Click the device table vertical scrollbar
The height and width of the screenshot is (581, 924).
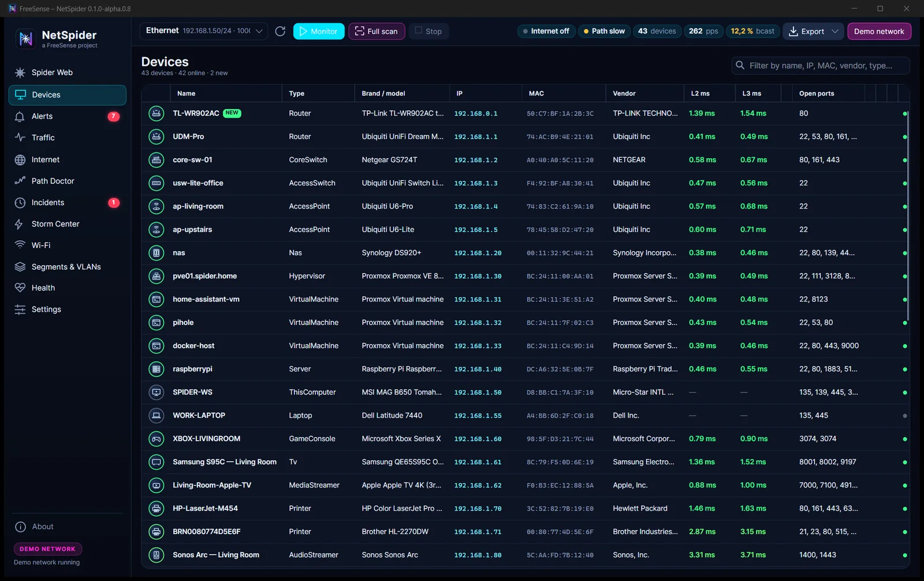tap(908, 217)
